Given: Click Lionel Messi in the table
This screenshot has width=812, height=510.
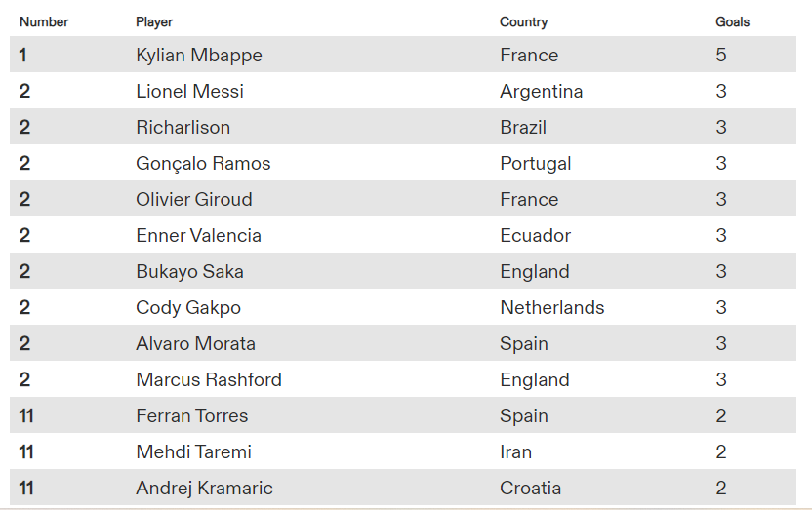Looking at the screenshot, I should [189, 92].
